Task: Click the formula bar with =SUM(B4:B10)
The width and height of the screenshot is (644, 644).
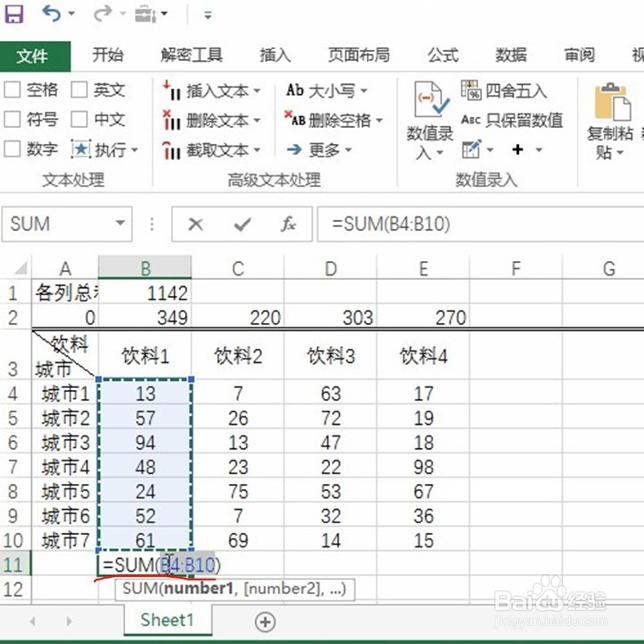Action: [480, 225]
